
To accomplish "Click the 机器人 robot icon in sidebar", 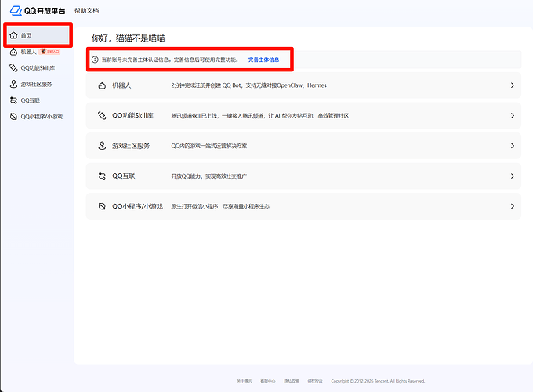I will (x=13, y=52).
